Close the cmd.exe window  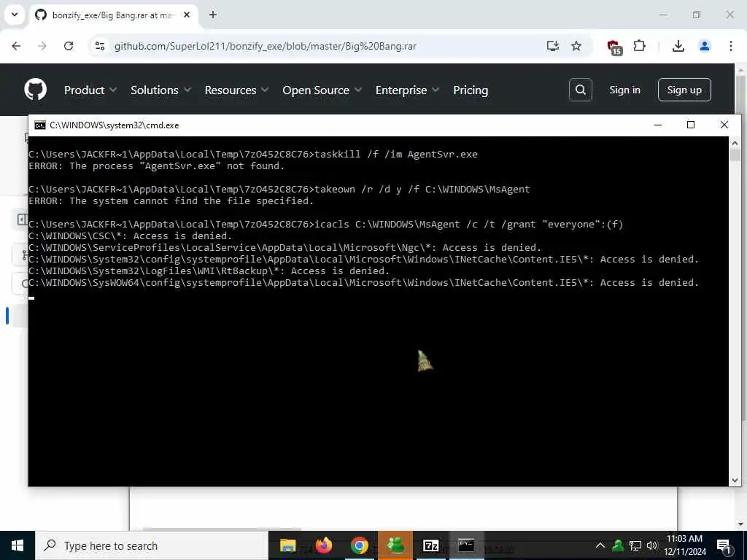724,125
